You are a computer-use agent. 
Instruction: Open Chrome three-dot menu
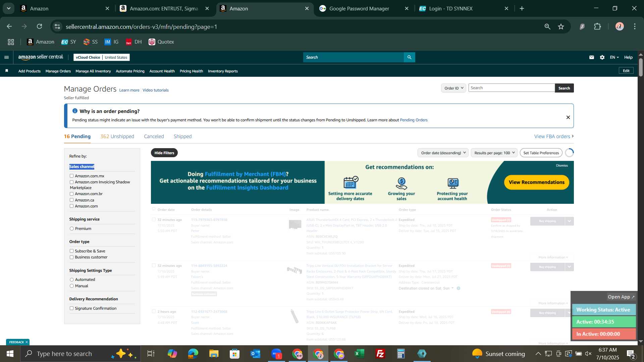635,26
